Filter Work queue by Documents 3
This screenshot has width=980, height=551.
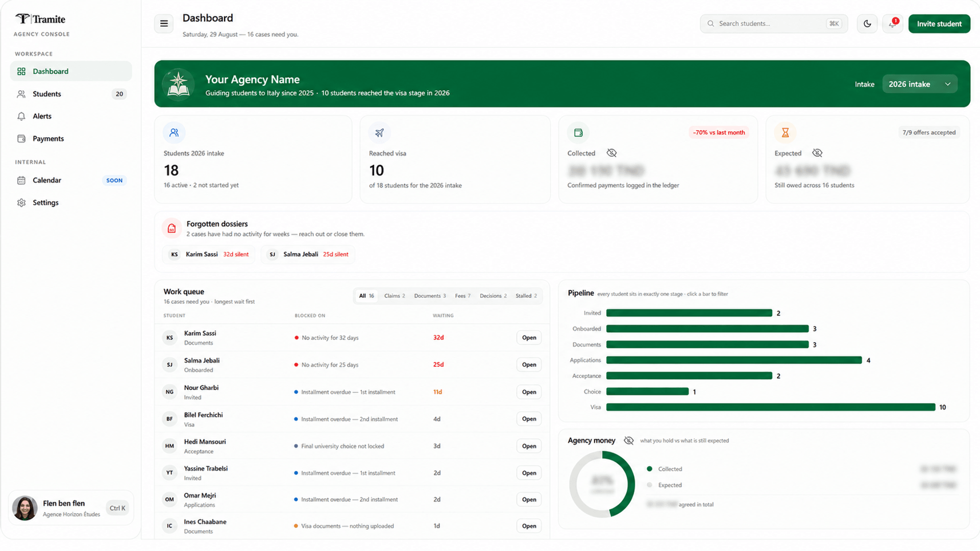(x=430, y=296)
